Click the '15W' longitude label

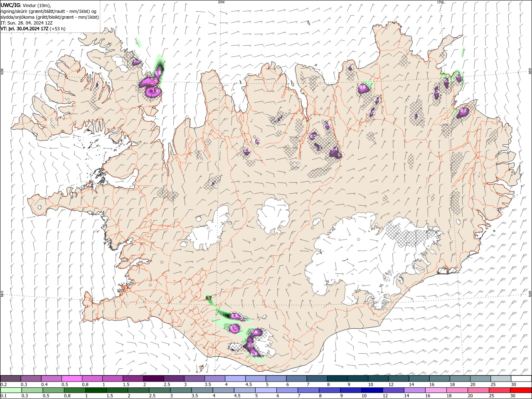(440, 2)
